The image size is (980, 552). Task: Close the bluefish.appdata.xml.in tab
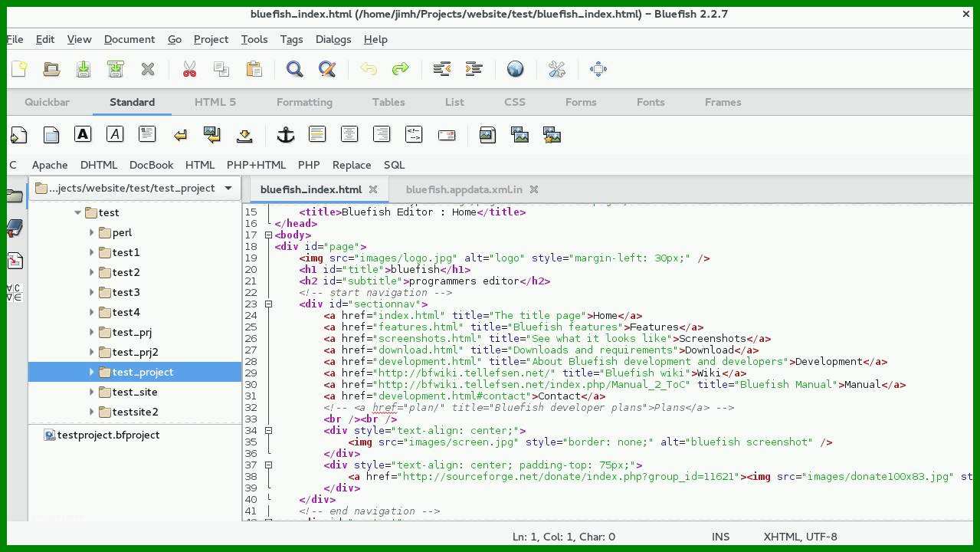tap(534, 189)
